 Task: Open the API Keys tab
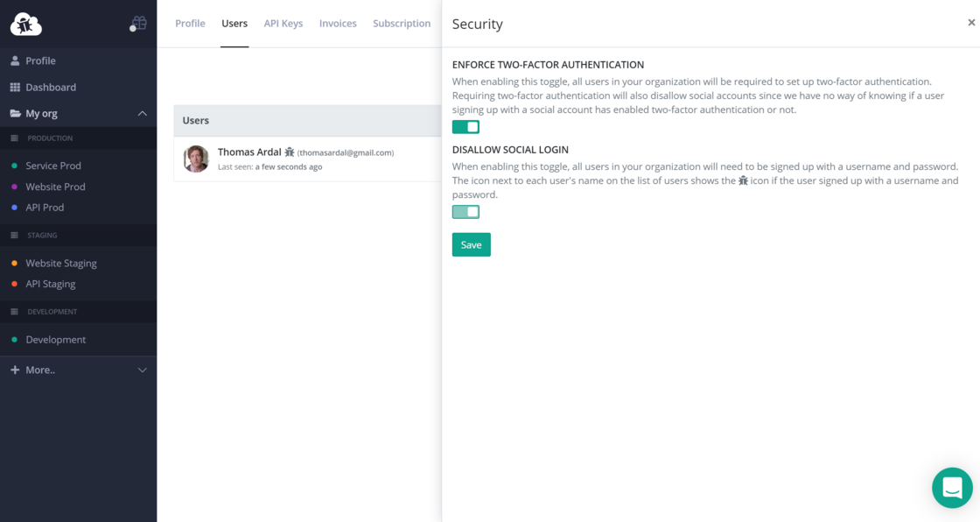coord(283,23)
